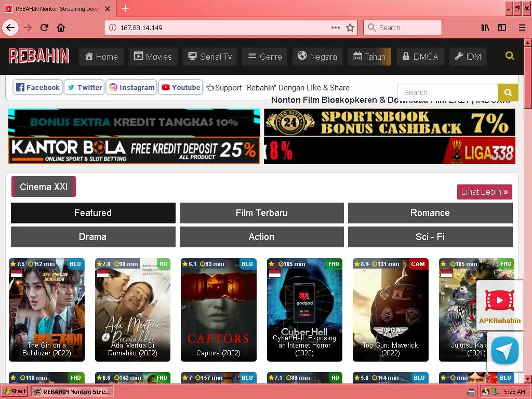Viewport: 532px width, 399px height.
Task: Click the REBAHIN site logo
Action: pos(39,56)
